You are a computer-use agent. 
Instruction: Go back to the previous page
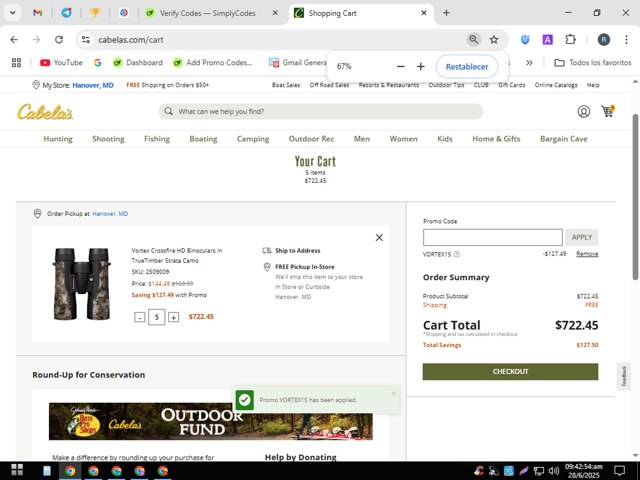pos(14,40)
